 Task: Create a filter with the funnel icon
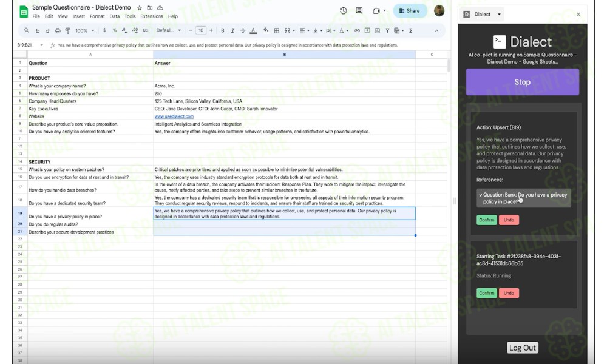pos(387,30)
